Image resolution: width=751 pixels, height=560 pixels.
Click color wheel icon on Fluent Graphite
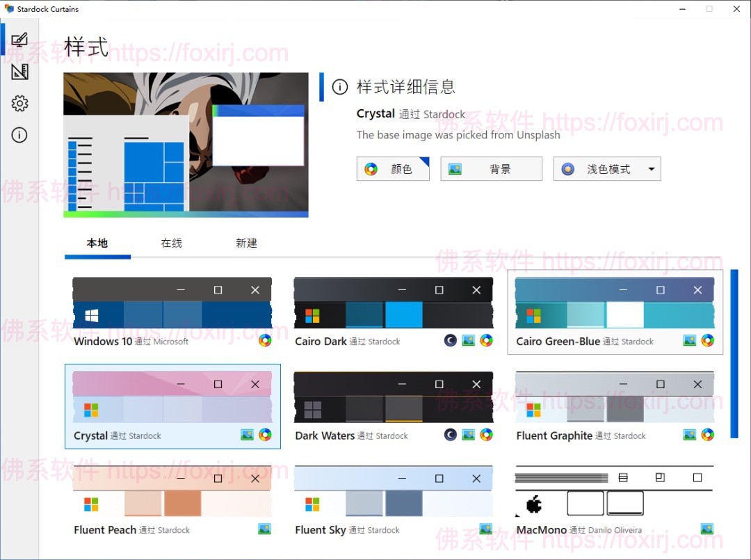coord(707,435)
